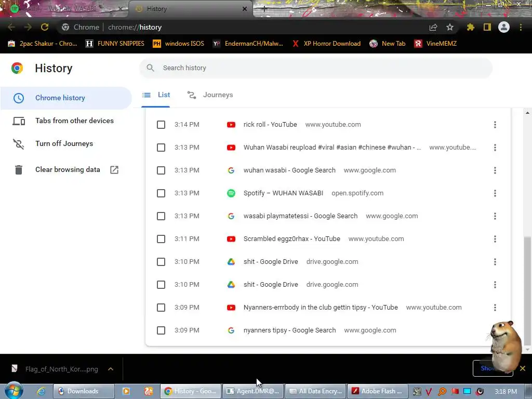Close the History tab
Image resolution: width=532 pixels, height=399 pixels.
tap(245, 9)
